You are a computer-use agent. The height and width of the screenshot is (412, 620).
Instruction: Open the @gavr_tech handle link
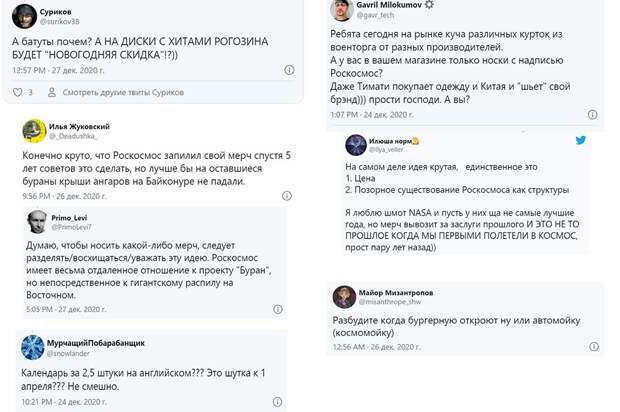pyautogui.click(x=375, y=15)
